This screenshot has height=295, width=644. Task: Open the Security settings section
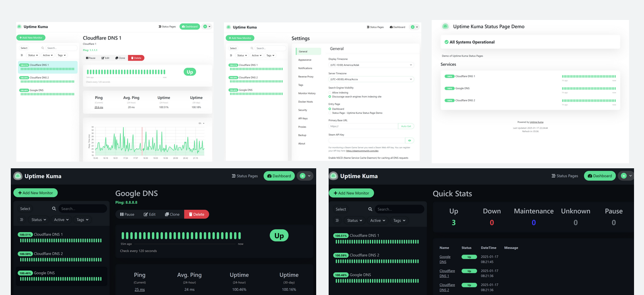click(303, 110)
